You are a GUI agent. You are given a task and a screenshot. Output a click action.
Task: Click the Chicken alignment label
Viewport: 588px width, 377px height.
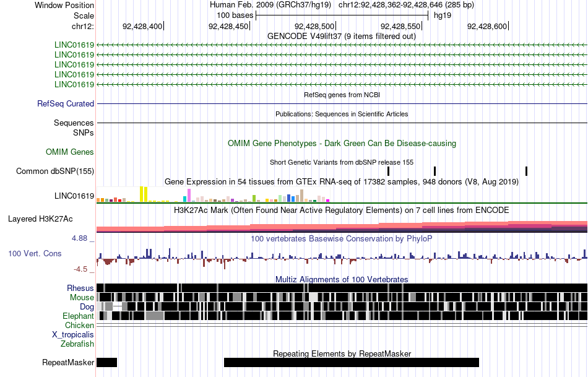click(79, 325)
